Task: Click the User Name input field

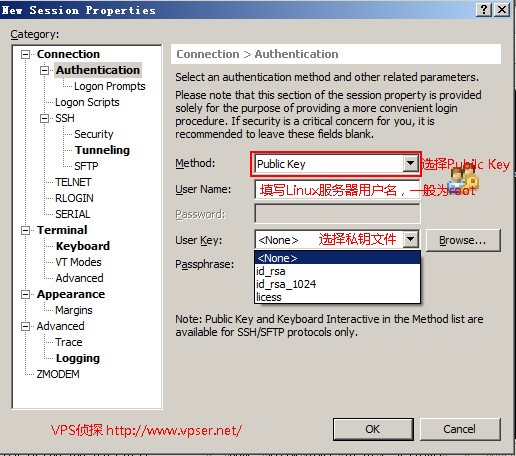Action: tap(337, 190)
